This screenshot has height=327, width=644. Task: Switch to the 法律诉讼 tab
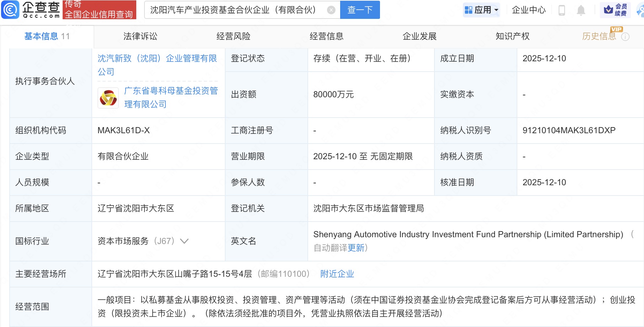pyautogui.click(x=140, y=36)
